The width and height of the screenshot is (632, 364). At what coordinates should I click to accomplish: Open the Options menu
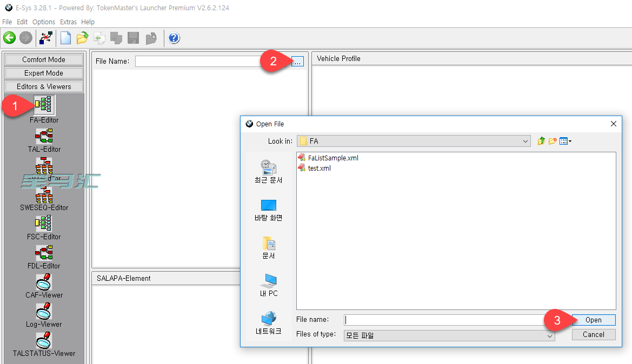tap(44, 22)
